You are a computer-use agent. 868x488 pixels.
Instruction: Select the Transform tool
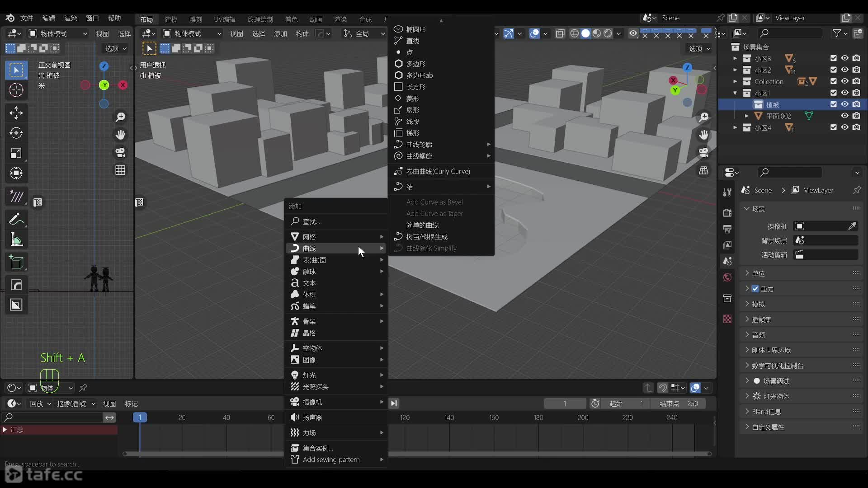coord(16,173)
